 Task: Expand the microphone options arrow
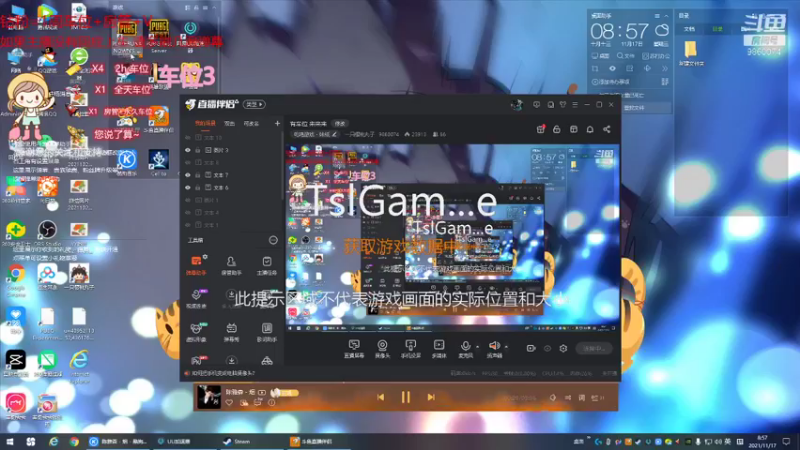click(x=477, y=347)
